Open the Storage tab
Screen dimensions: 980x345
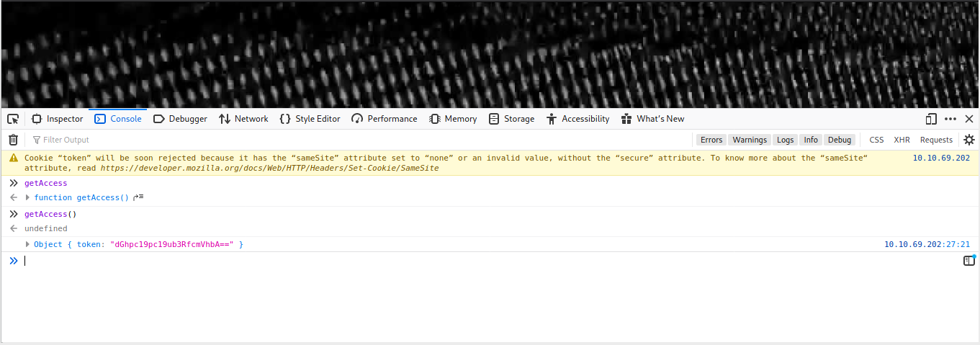click(x=511, y=119)
